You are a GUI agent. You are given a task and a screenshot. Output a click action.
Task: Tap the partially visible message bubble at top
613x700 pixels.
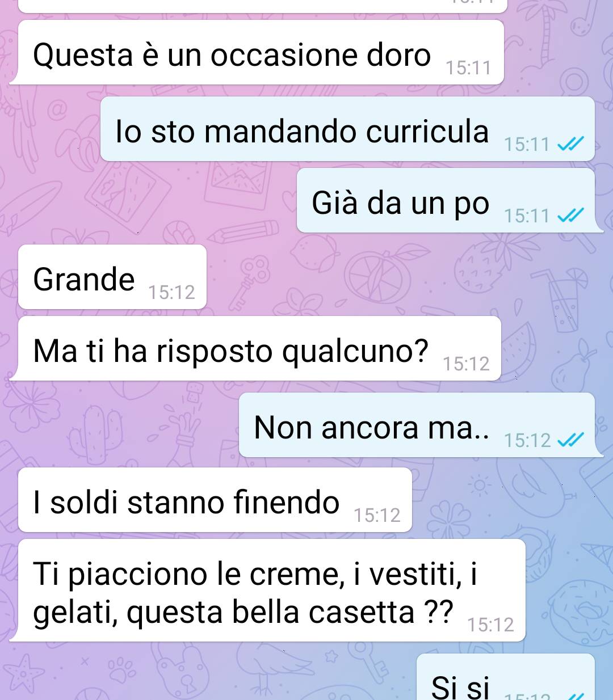(x=262, y=6)
